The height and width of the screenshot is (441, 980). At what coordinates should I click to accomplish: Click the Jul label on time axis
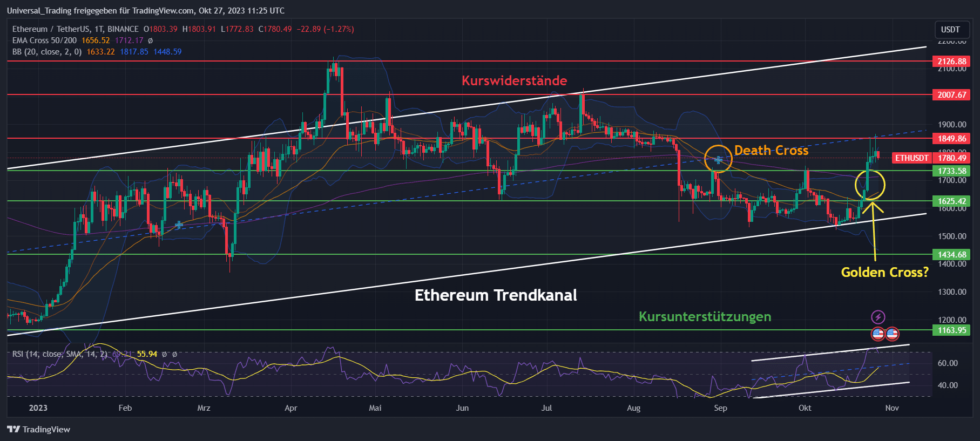546,408
